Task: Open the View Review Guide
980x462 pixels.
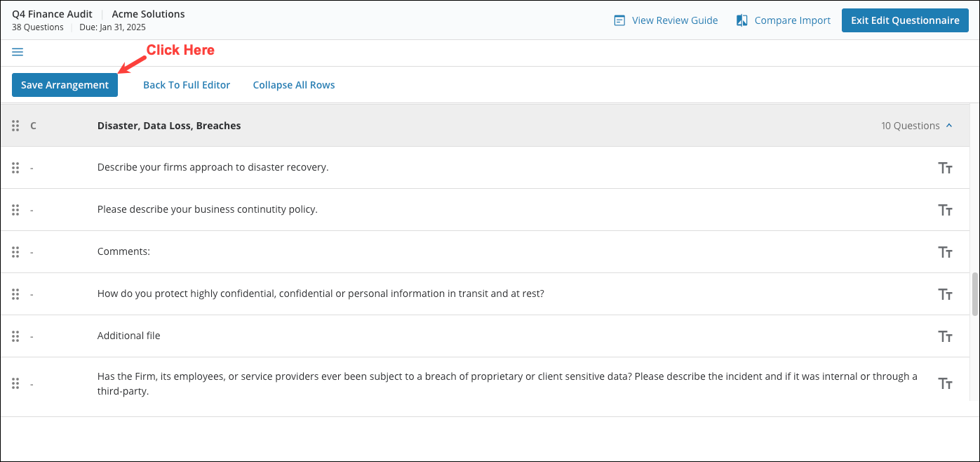Action: click(674, 20)
